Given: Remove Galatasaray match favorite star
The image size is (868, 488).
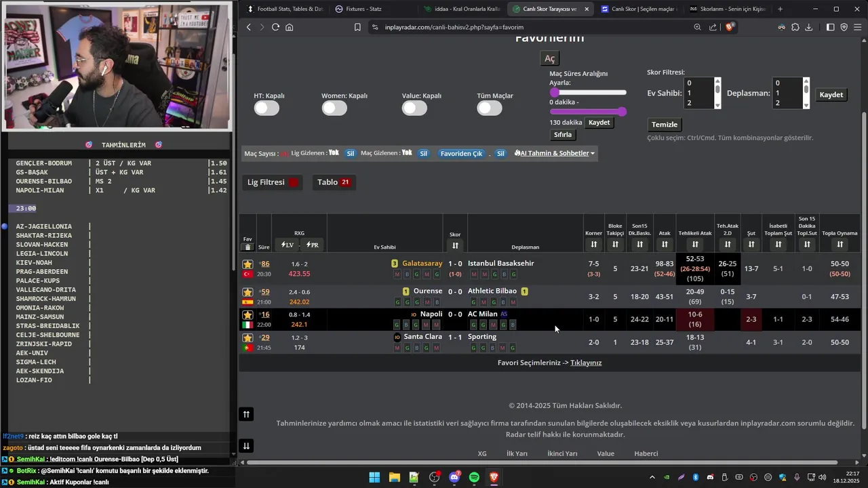Looking at the screenshot, I should (x=248, y=264).
